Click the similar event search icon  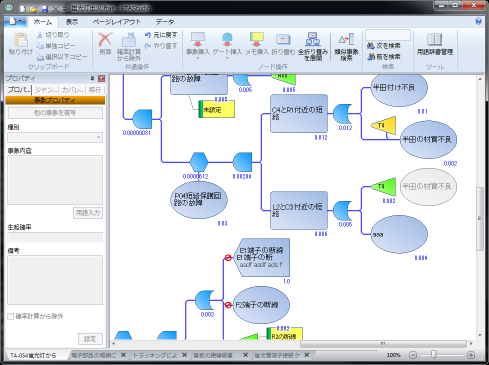(346, 39)
